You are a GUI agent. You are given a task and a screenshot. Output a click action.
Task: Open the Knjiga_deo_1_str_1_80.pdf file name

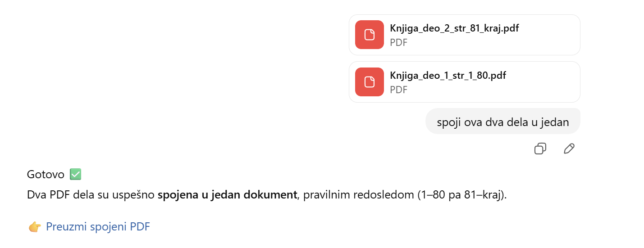(448, 75)
